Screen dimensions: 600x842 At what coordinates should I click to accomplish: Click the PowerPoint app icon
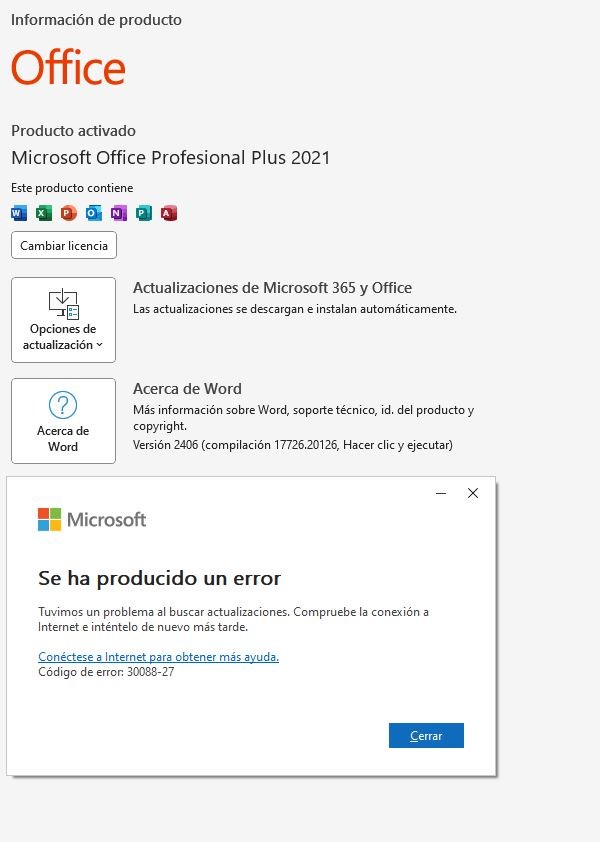(69, 213)
